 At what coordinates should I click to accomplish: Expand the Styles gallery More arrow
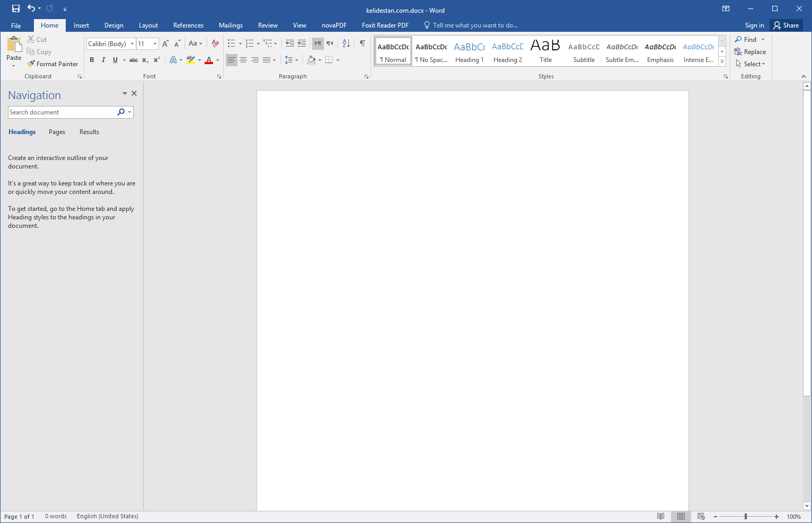point(722,62)
